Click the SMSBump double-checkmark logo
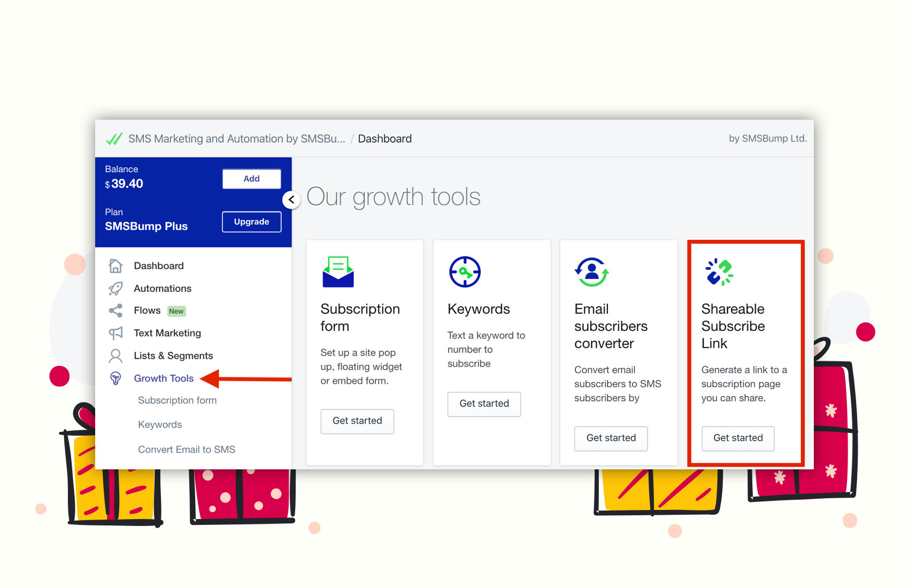The width and height of the screenshot is (909, 588). pyautogui.click(x=114, y=139)
